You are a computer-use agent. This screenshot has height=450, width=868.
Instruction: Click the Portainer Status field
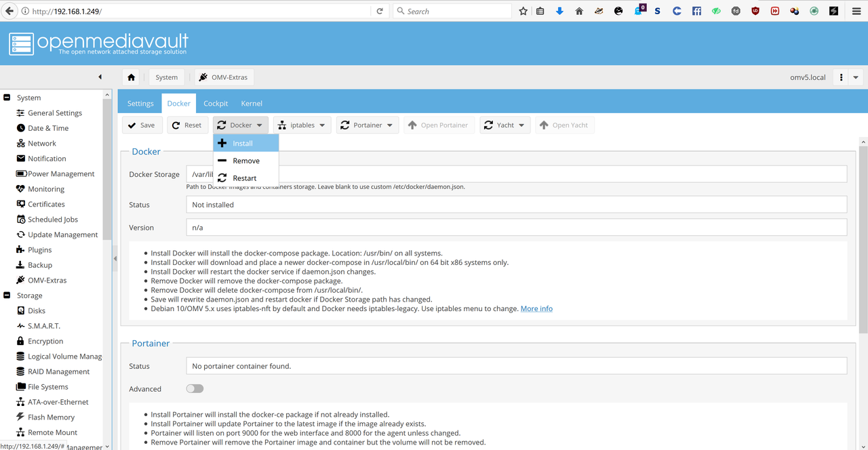516,366
